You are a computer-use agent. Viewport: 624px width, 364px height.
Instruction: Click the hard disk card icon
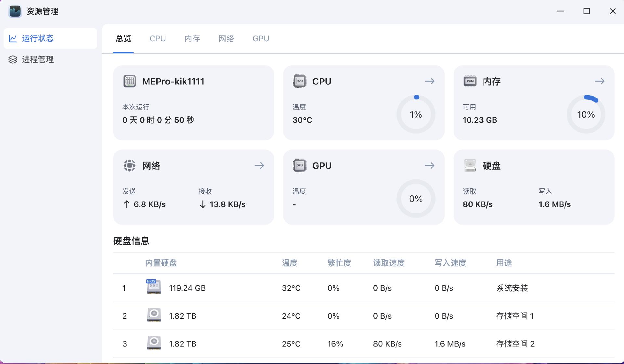[x=470, y=165]
